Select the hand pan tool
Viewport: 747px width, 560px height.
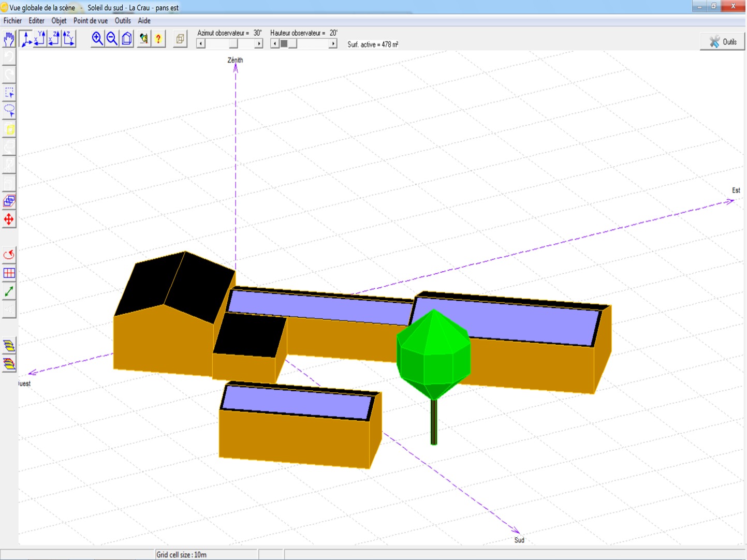[x=9, y=39]
